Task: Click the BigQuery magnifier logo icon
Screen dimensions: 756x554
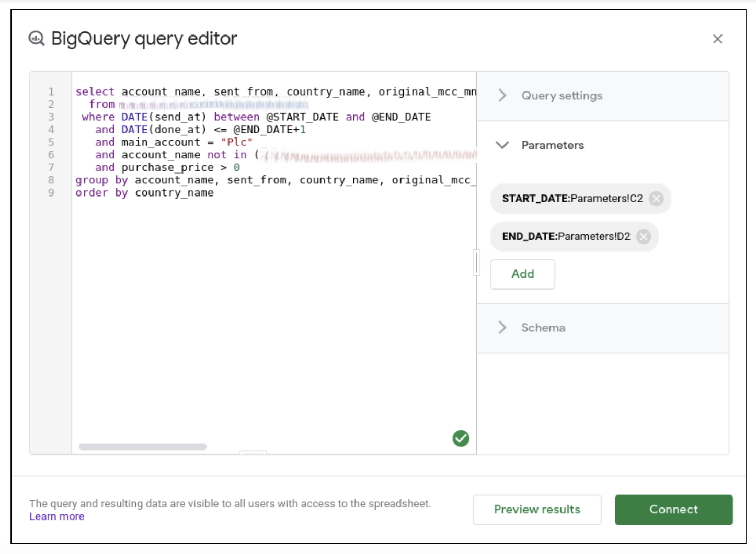Action: tap(37, 39)
